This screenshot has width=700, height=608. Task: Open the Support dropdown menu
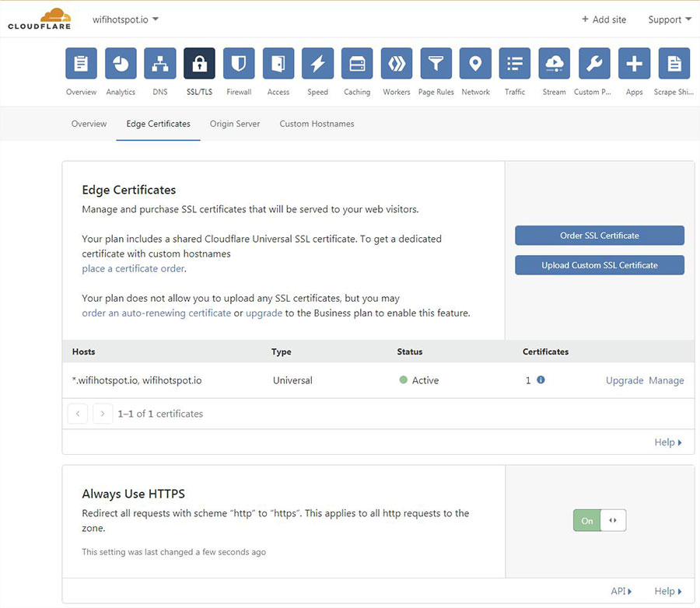(669, 19)
